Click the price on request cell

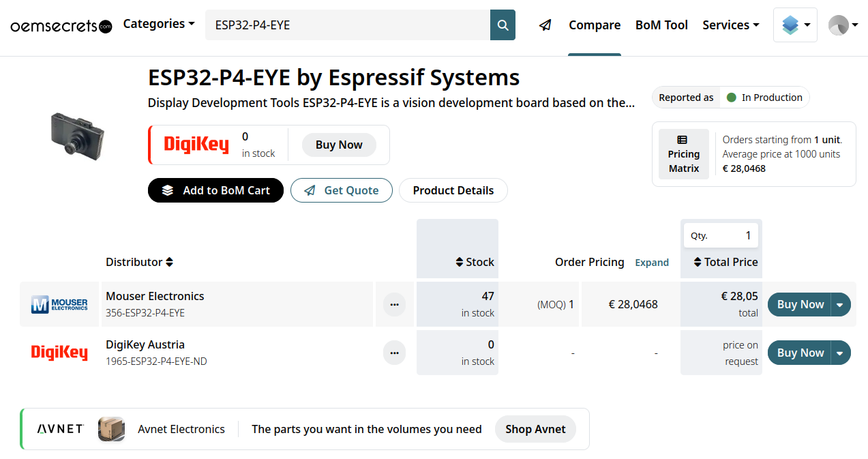[x=721, y=353]
